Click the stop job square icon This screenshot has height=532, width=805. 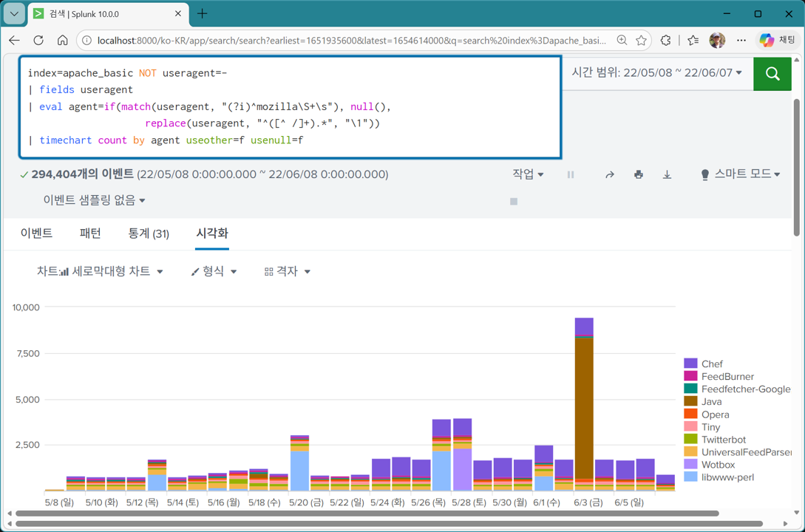click(514, 201)
